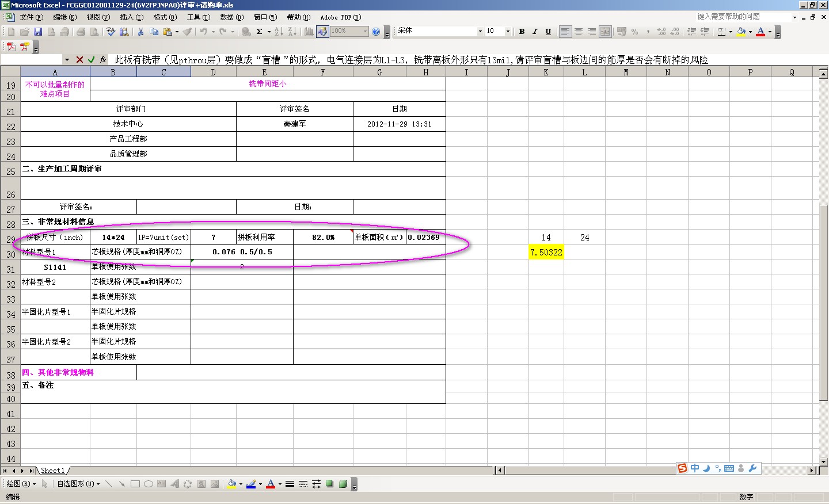The width and height of the screenshot is (829, 504).
Task: Toggle Center alignment
Action: click(x=579, y=32)
